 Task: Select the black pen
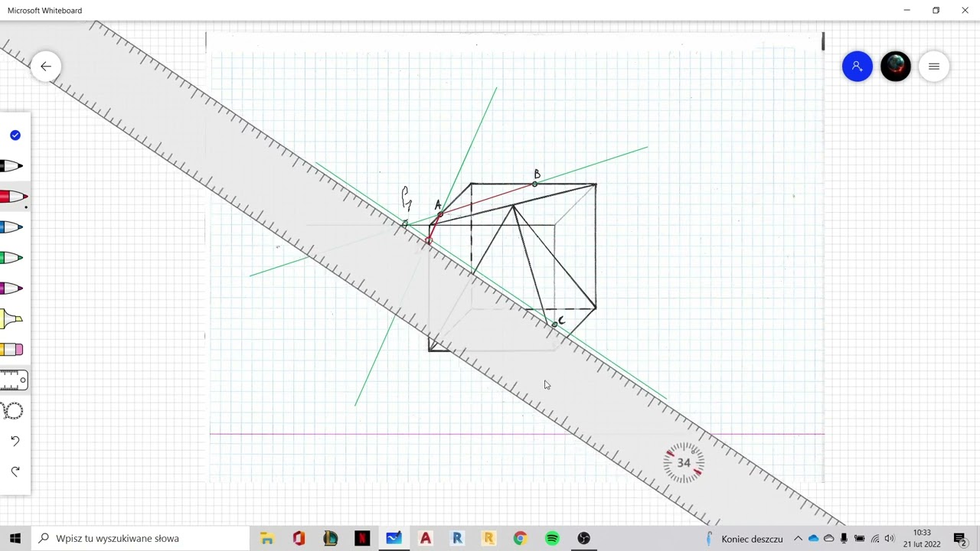point(12,166)
